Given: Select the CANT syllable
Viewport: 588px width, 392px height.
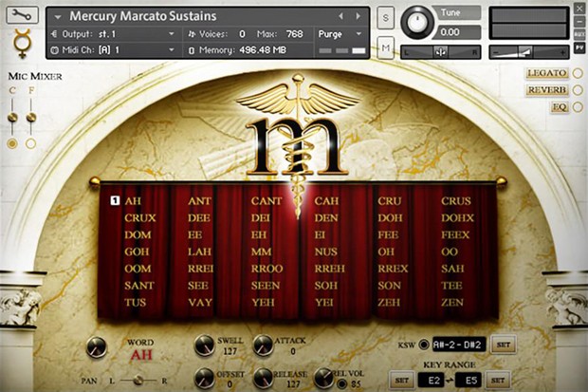Looking at the screenshot, I should point(266,201).
